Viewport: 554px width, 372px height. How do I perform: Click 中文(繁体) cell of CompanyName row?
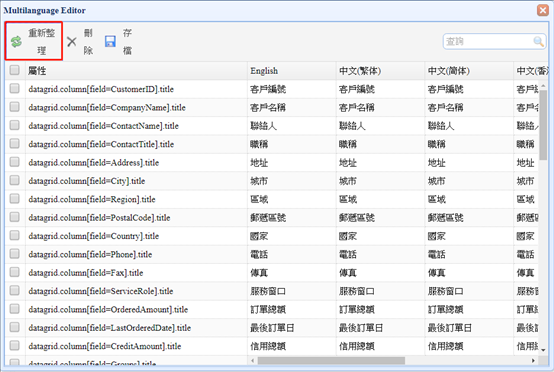point(380,107)
